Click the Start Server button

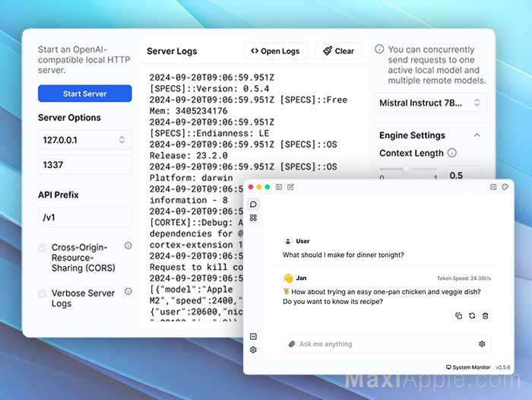coord(85,94)
